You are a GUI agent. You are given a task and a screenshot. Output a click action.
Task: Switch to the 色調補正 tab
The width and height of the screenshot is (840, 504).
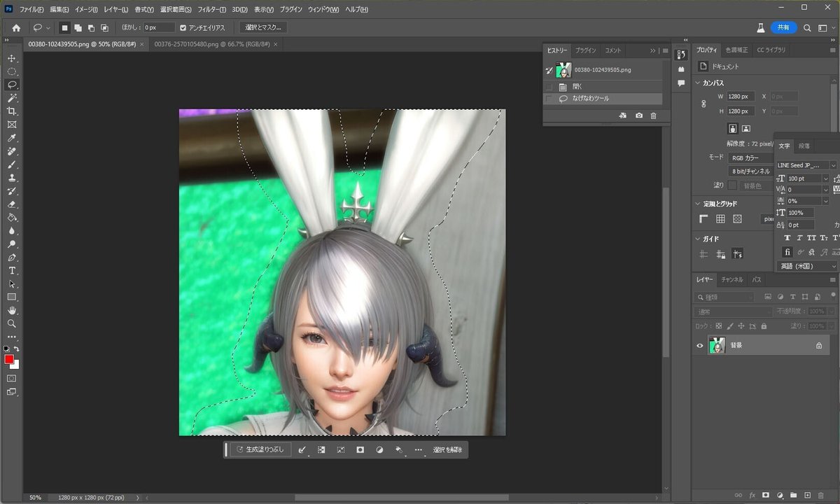[736, 50]
